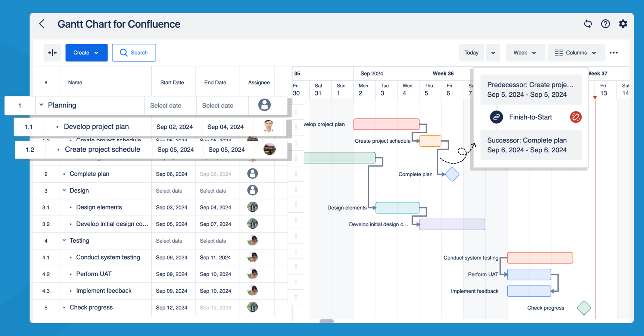Click the orange Create project schedule bar
The height and width of the screenshot is (336, 644).
tap(430, 141)
